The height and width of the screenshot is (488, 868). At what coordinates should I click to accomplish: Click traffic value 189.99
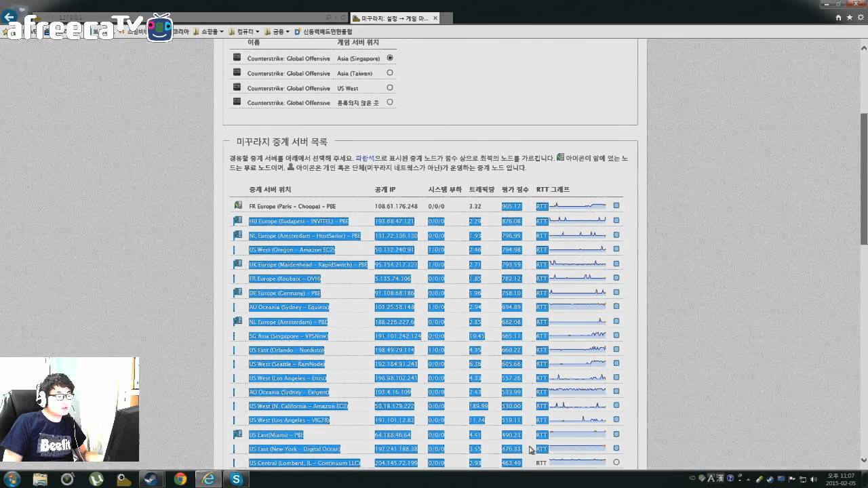[x=478, y=406]
